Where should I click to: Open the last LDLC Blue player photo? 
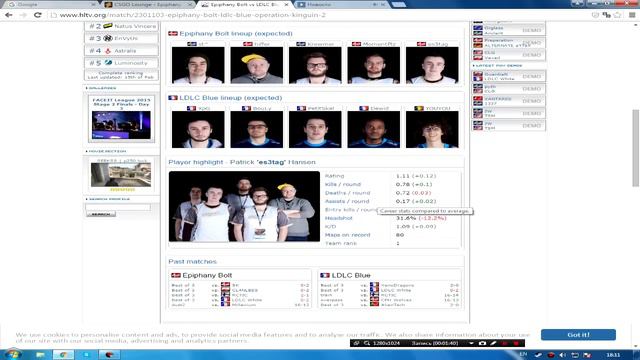[432, 129]
